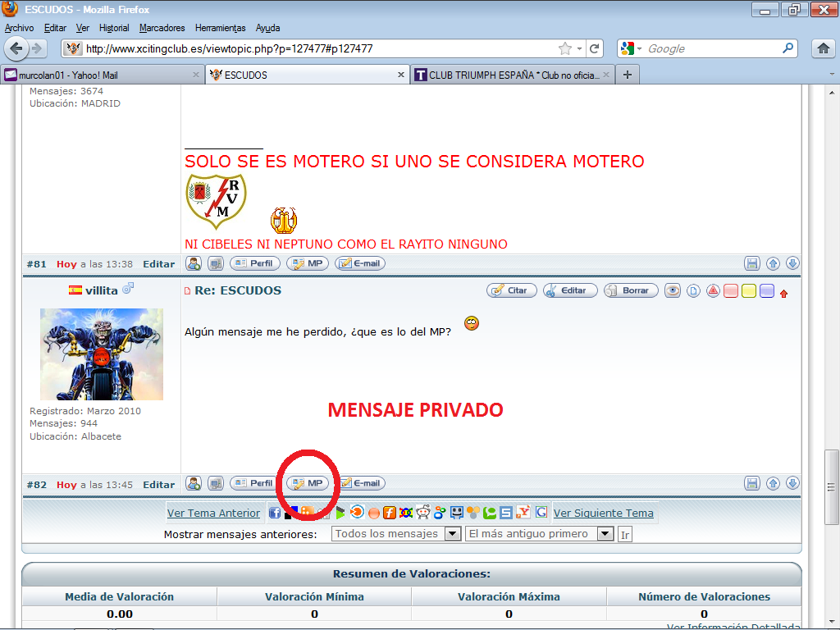The width and height of the screenshot is (840, 630).
Task: Click the Reddit share icon
Action: click(422, 513)
